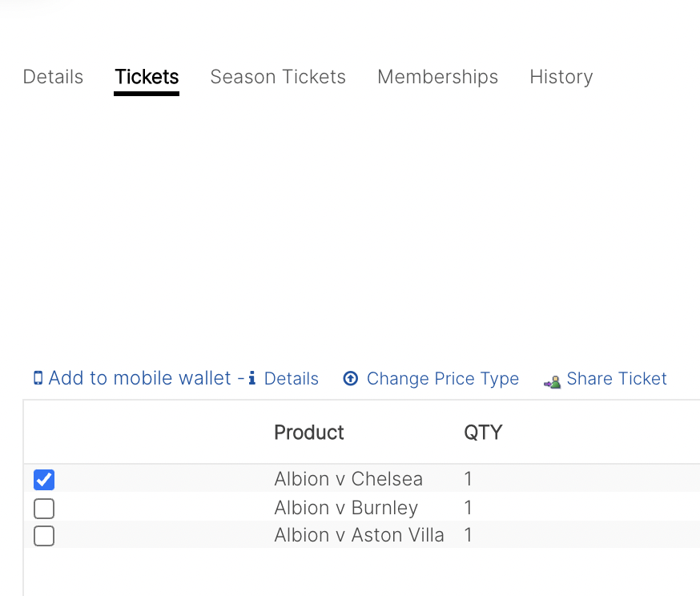Go to the History tab
Screen dimensions: 700x596
(x=561, y=77)
